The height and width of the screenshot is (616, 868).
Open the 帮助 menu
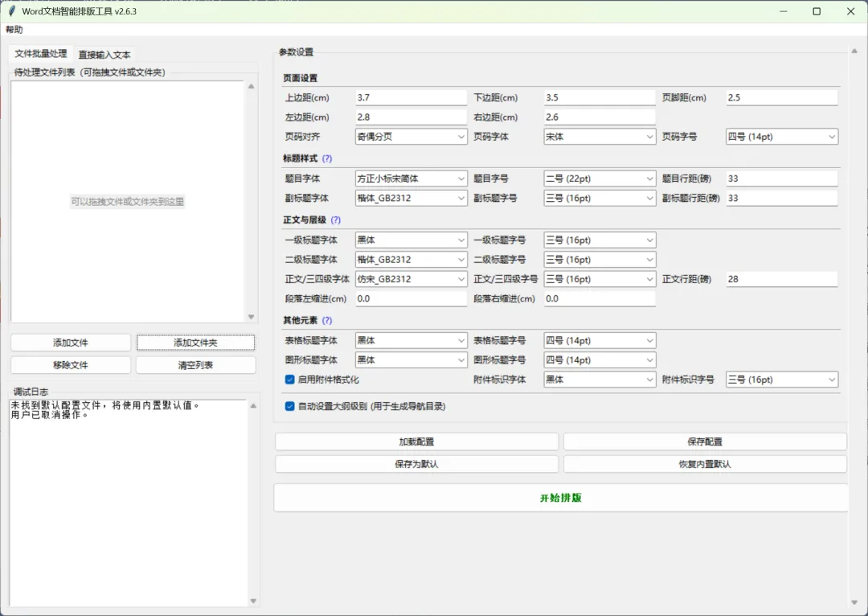click(x=14, y=30)
